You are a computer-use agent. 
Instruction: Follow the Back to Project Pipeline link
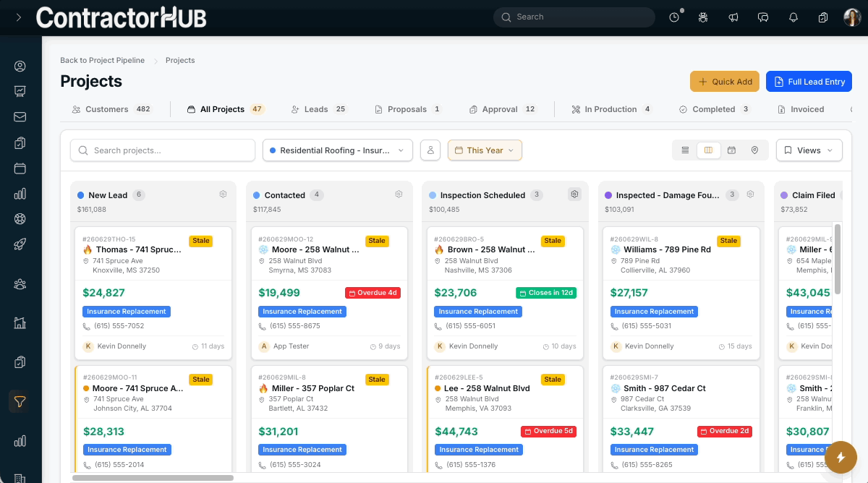[x=103, y=60]
